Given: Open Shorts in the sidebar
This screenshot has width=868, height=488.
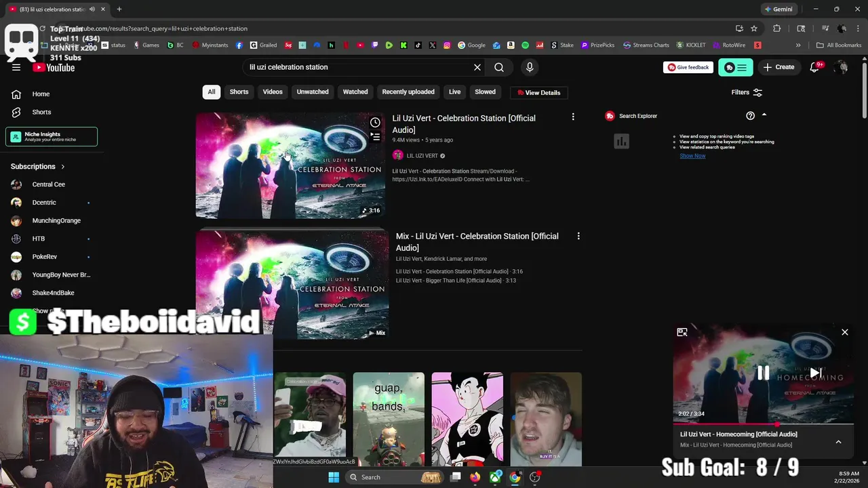Looking at the screenshot, I should point(41,112).
